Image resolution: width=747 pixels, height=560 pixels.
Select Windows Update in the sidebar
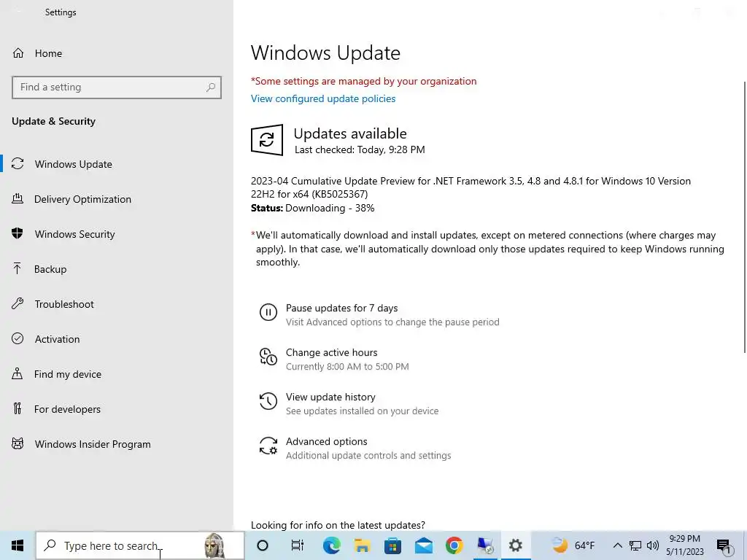[x=117, y=164]
